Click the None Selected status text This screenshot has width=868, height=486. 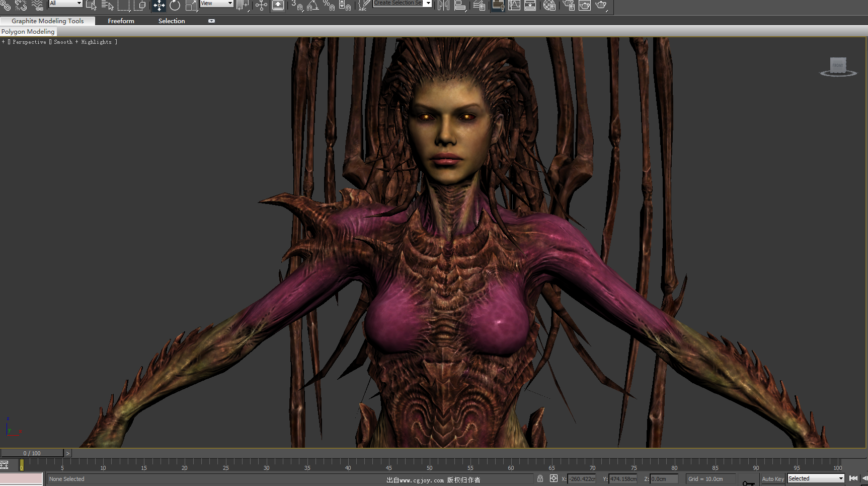tap(67, 479)
